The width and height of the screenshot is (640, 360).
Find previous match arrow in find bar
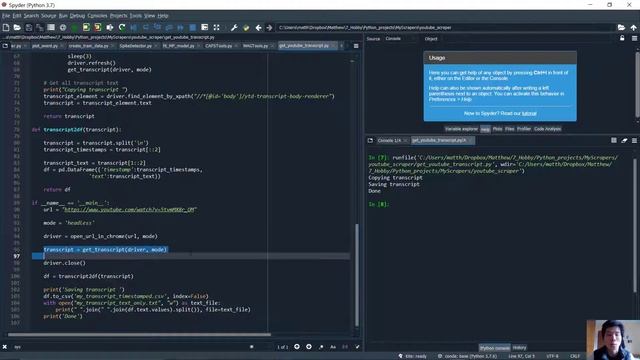[297, 347]
